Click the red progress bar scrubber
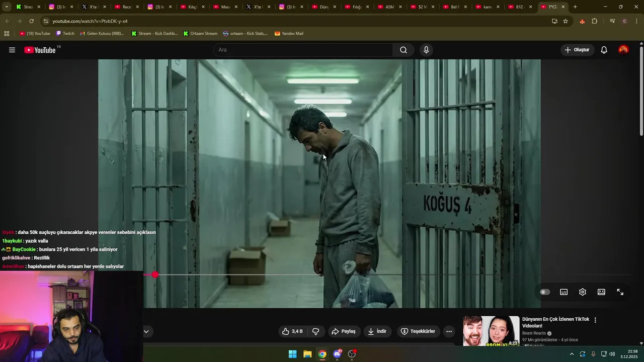644x362 pixels. click(x=155, y=275)
